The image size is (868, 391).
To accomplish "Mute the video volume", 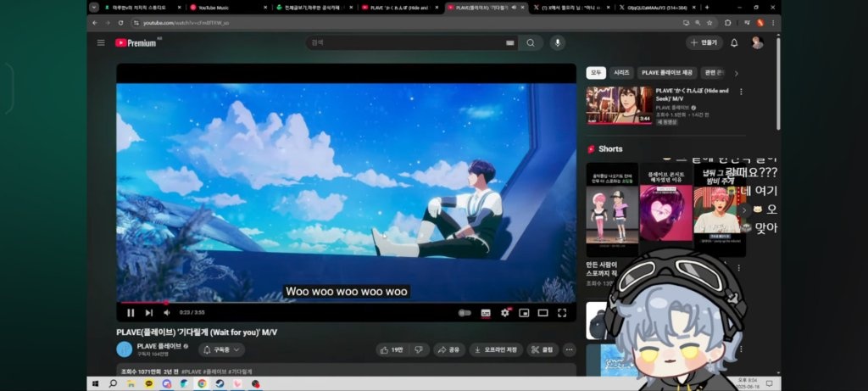I will (x=167, y=313).
